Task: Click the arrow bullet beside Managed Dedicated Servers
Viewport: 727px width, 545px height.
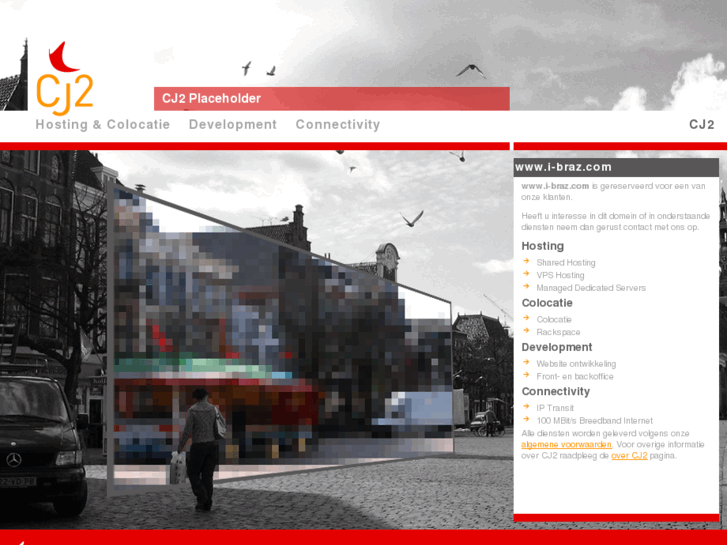Action: (526, 286)
